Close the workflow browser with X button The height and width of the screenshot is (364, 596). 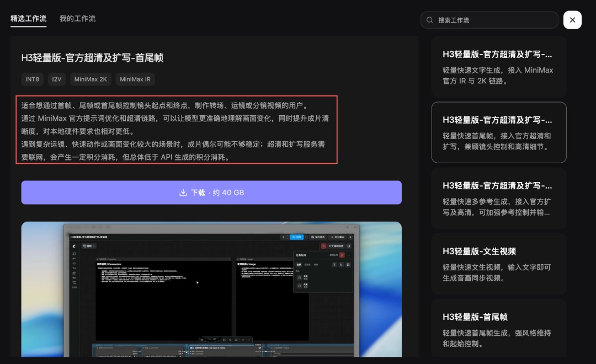pyautogui.click(x=572, y=20)
